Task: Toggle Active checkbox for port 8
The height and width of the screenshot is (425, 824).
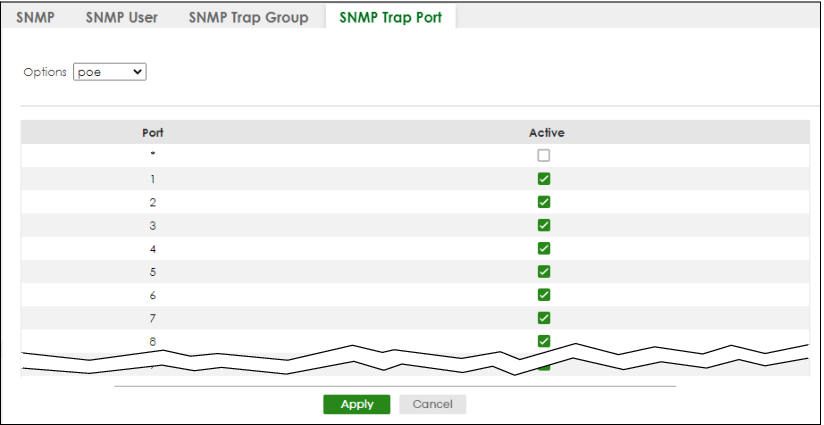Action: [544, 341]
